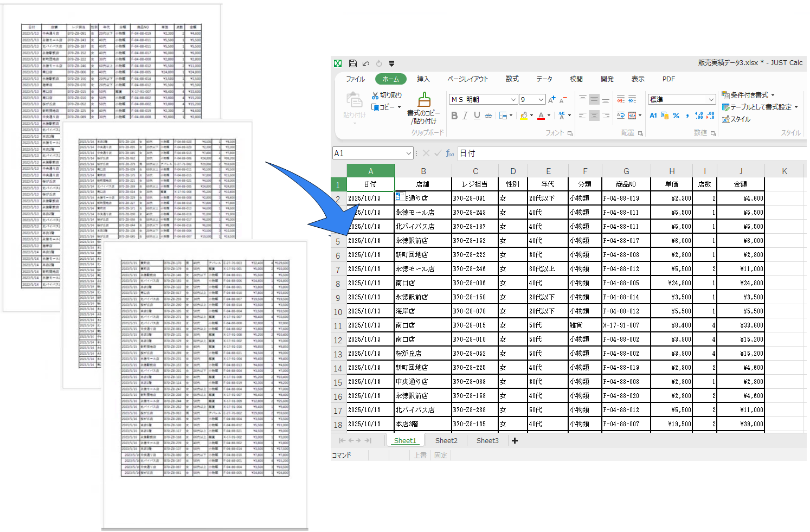
Task: Click the increase indent icon
Action: point(632,99)
